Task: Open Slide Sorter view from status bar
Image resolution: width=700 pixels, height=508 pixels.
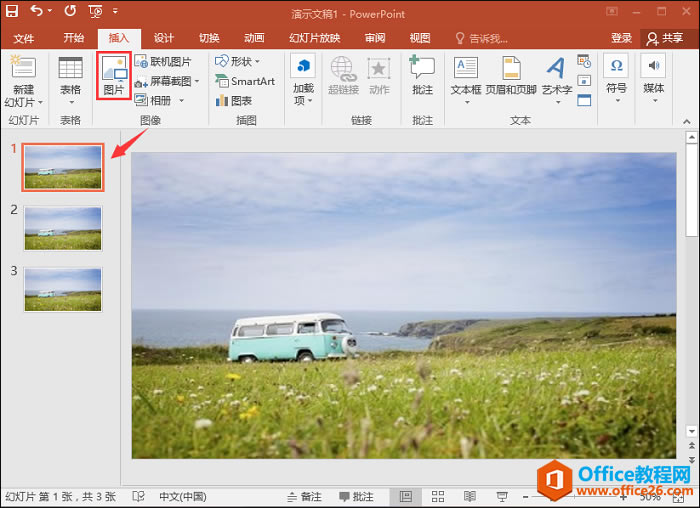Action: pos(438,496)
